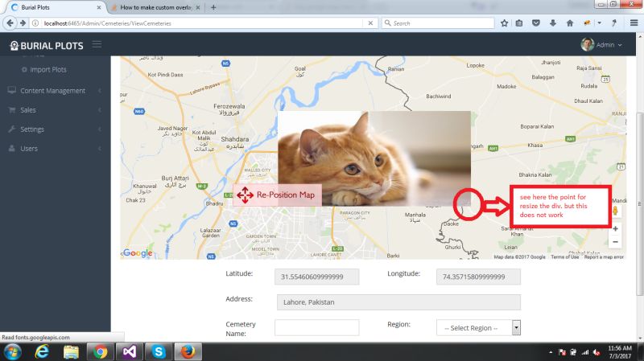Expand the Content Management menu

coord(56,91)
